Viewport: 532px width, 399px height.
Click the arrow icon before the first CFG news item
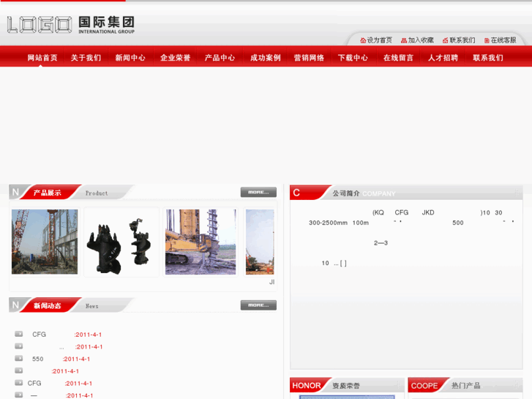click(19, 334)
